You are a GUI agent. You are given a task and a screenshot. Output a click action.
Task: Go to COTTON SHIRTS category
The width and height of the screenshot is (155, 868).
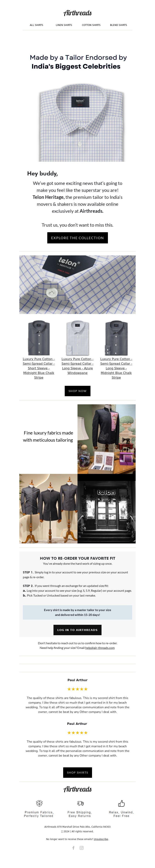91,25
